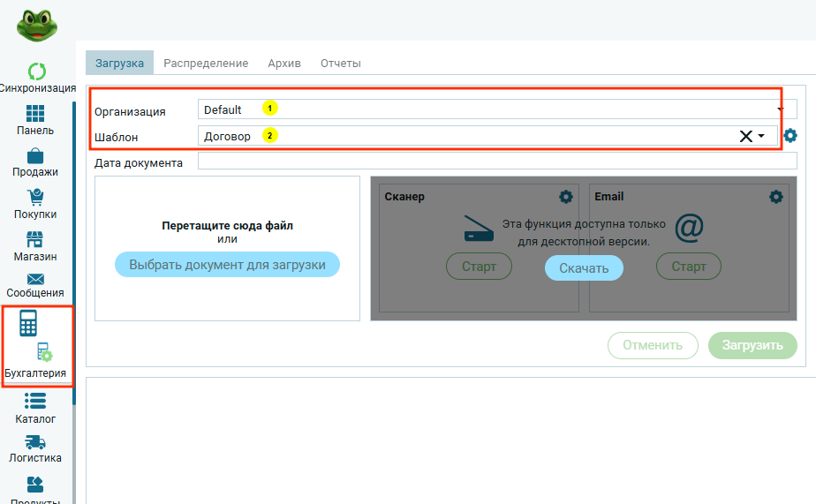Click the Email settings gear icon

[x=776, y=197]
